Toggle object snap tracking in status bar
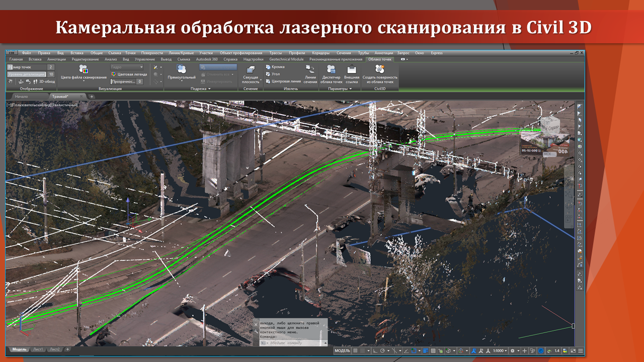Screen dimensions: 644x362 406,350
